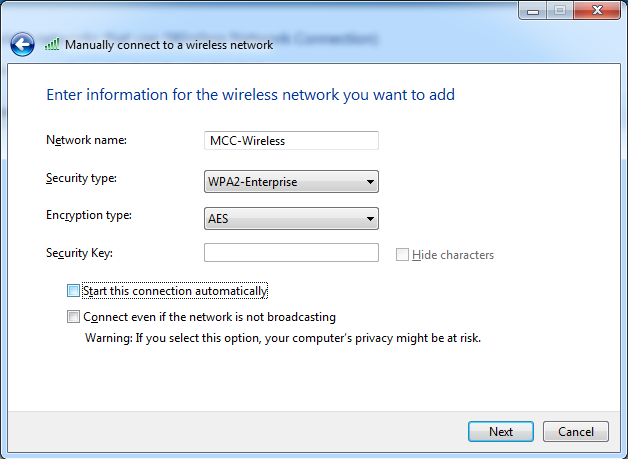Click the maximize button in title bar
This screenshot has width=629, height=459.
[558, 10]
